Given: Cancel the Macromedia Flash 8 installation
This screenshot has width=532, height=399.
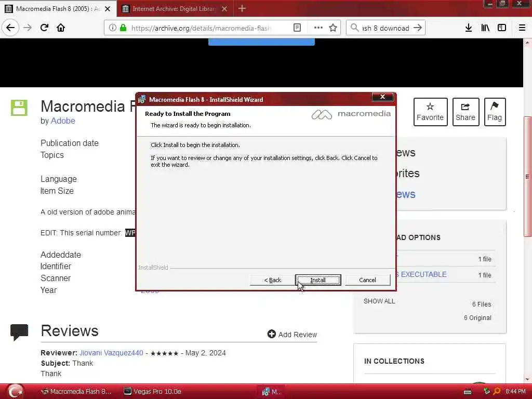Looking at the screenshot, I should pos(367,280).
